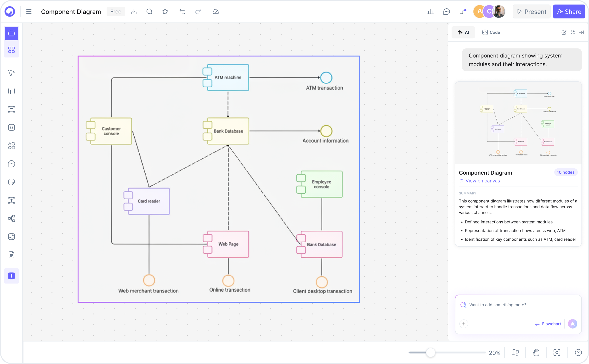
Task: Open the comments chat icon in top bar
Action: coord(447,11)
